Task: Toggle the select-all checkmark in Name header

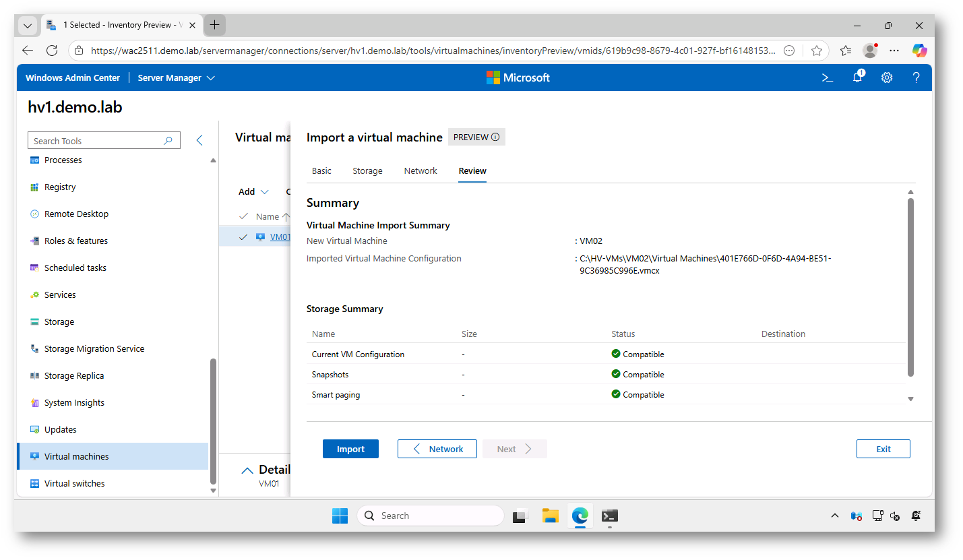Action: tap(243, 216)
